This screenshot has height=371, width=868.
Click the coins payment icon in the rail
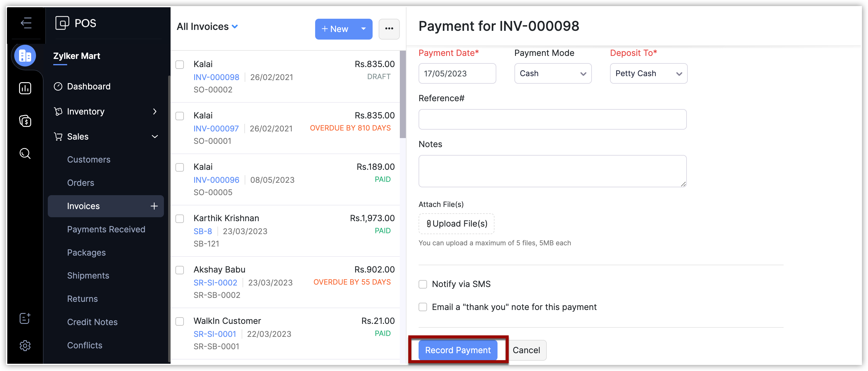pyautogui.click(x=25, y=121)
